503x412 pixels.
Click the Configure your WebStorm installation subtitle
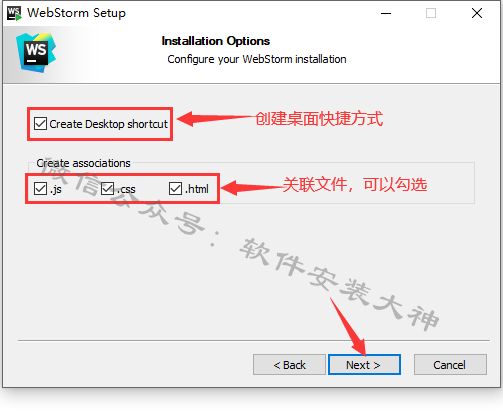(257, 59)
